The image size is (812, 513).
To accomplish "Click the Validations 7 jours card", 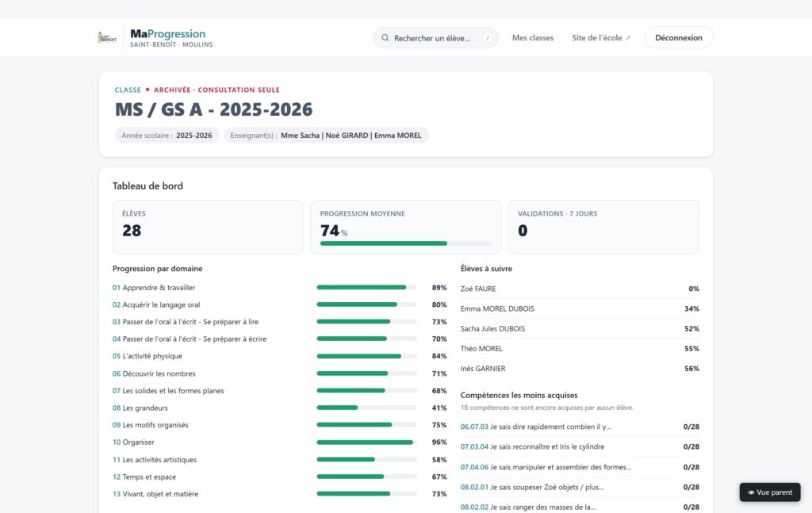I will [x=603, y=227].
